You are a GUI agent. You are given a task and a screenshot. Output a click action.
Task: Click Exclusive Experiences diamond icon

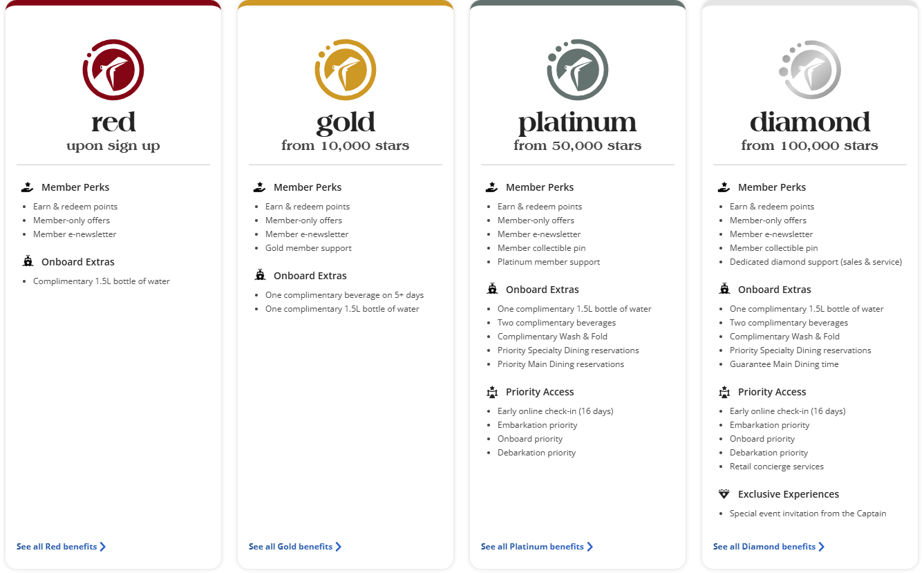pyautogui.click(x=724, y=494)
